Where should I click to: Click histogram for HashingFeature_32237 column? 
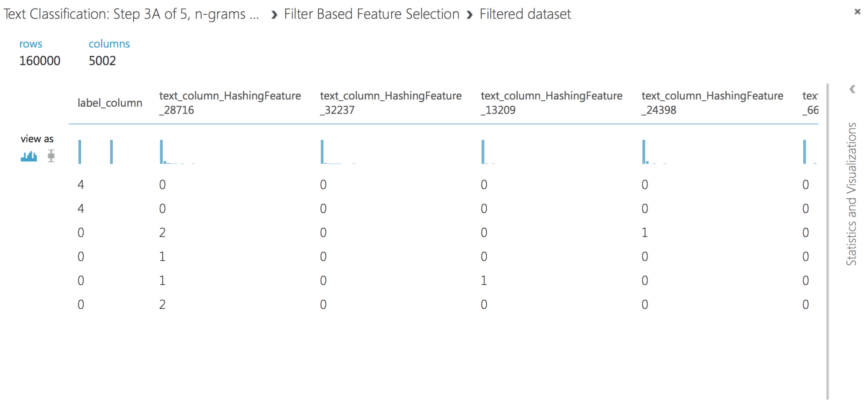coord(338,152)
